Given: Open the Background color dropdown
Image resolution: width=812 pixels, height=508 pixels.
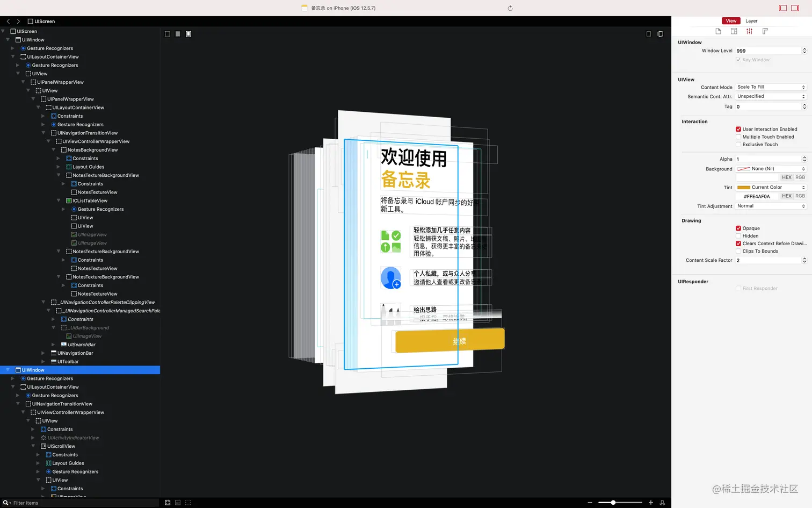Looking at the screenshot, I should [x=771, y=169].
